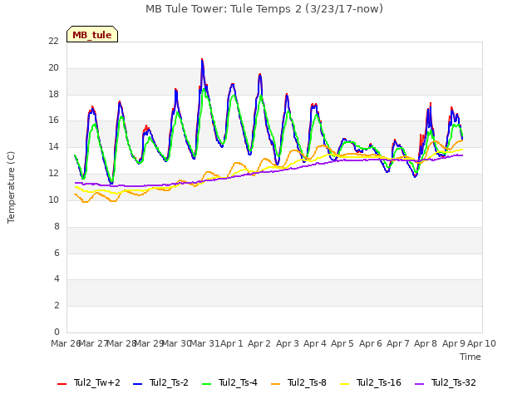Click the blue Tul2_Ts-2 legend swatch
The height and width of the screenshot is (399, 532).
pyautogui.click(x=137, y=384)
